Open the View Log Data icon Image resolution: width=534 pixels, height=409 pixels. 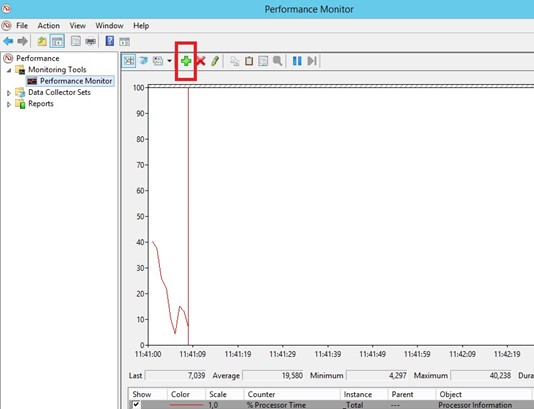click(143, 61)
